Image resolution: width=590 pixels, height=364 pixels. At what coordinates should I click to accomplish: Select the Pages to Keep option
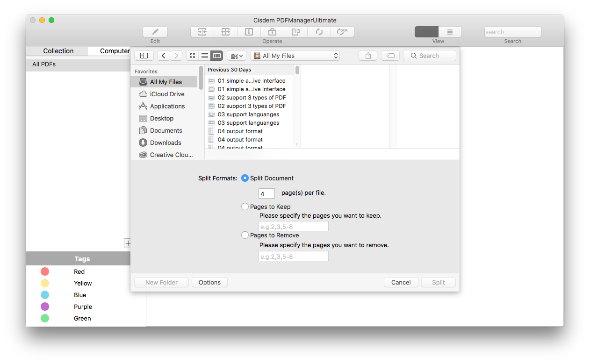[245, 207]
